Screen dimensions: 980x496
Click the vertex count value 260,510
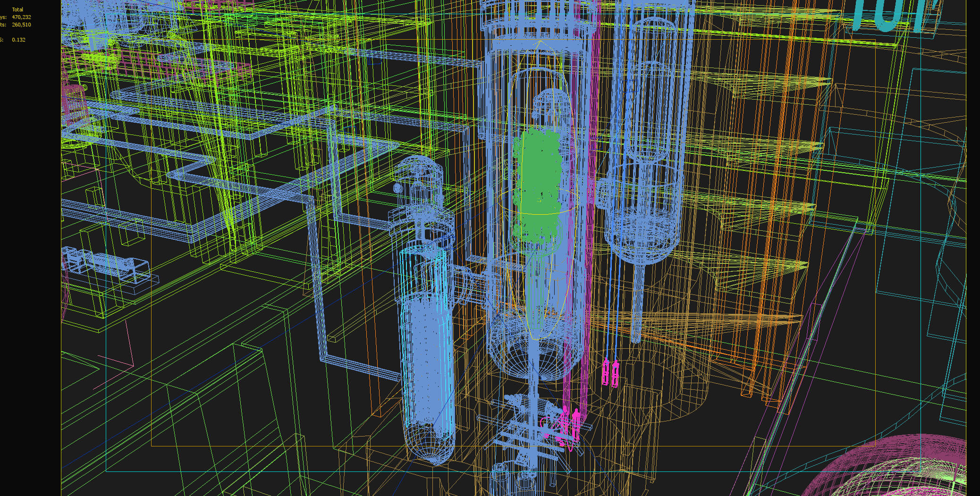point(21,25)
